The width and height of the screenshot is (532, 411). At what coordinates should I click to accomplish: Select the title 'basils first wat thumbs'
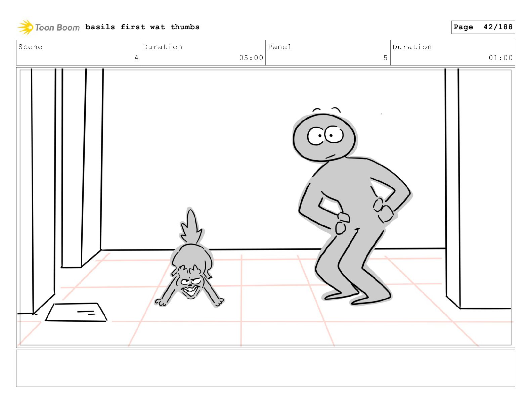[142, 27]
